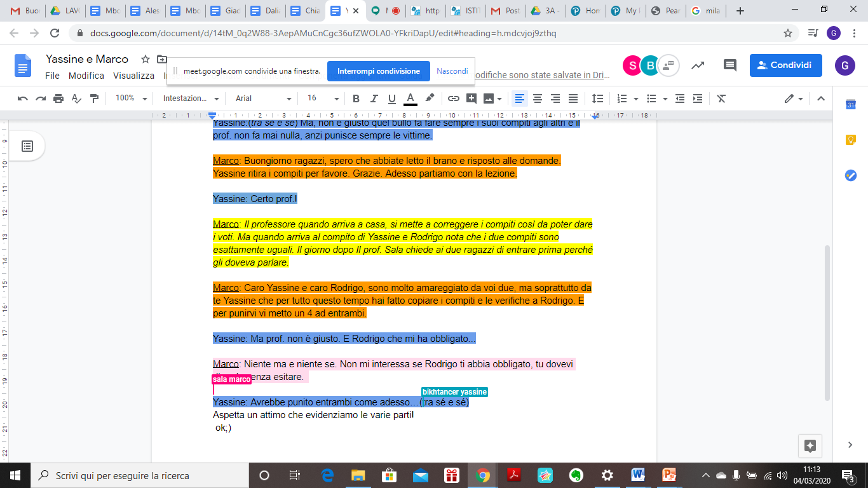The height and width of the screenshot is (488, 868).
Task: Toggle underline formatting
Action: point(392,98)
